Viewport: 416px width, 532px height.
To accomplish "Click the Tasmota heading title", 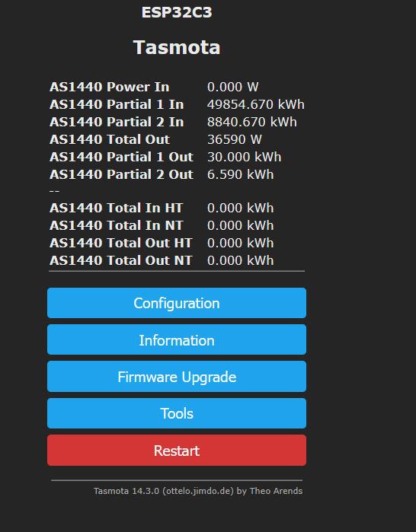I will [177, 47].
